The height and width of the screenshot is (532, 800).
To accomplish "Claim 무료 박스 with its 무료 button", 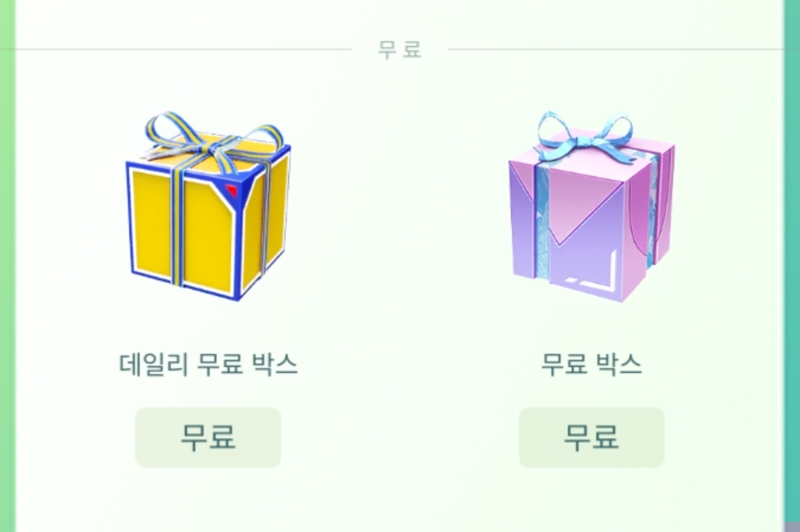I will pos(592,437).
